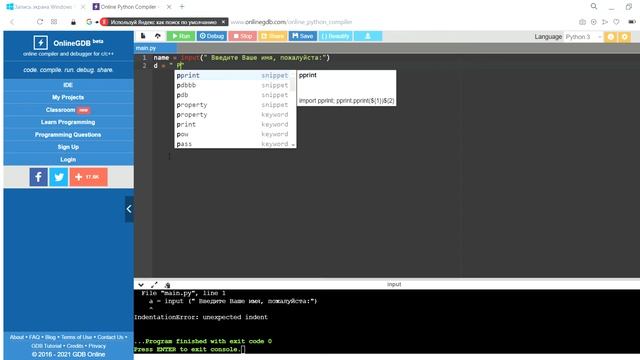Close the Online Python Compiler browser tab

[169, 7]
